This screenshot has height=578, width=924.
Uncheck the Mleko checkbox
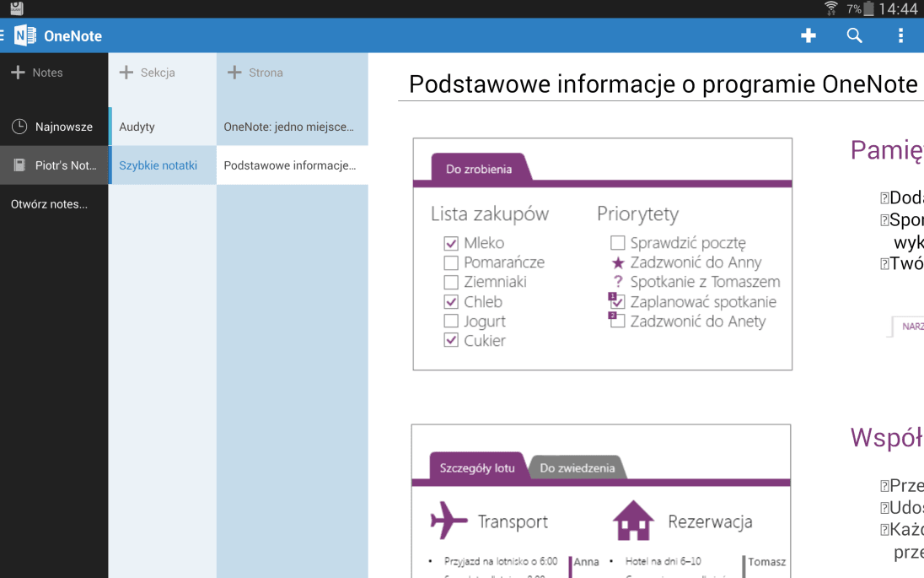point(451,243)
